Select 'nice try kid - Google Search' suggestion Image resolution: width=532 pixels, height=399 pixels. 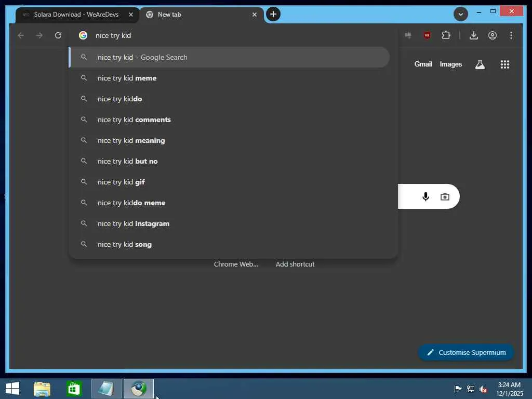click(x=229, y=57)
